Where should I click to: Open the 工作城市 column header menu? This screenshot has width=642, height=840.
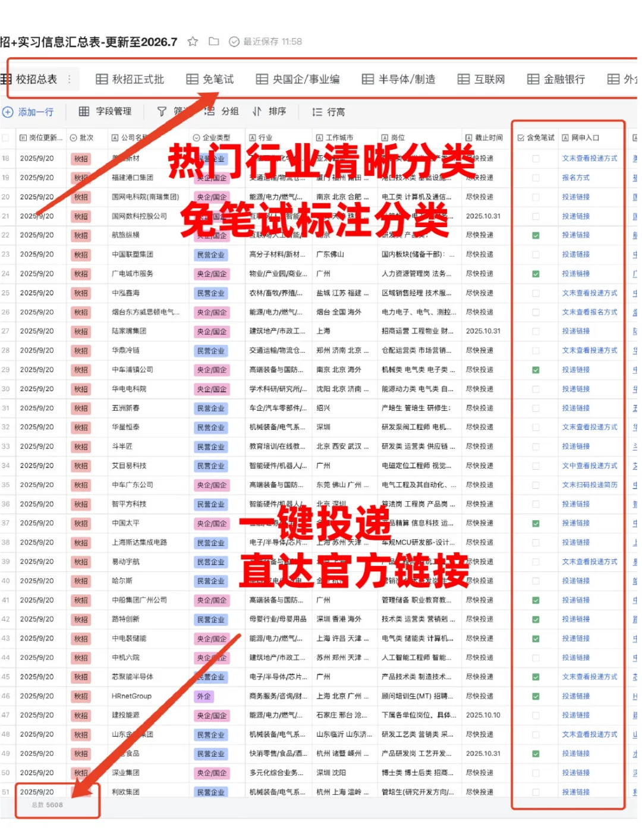[x=345, y=138]
